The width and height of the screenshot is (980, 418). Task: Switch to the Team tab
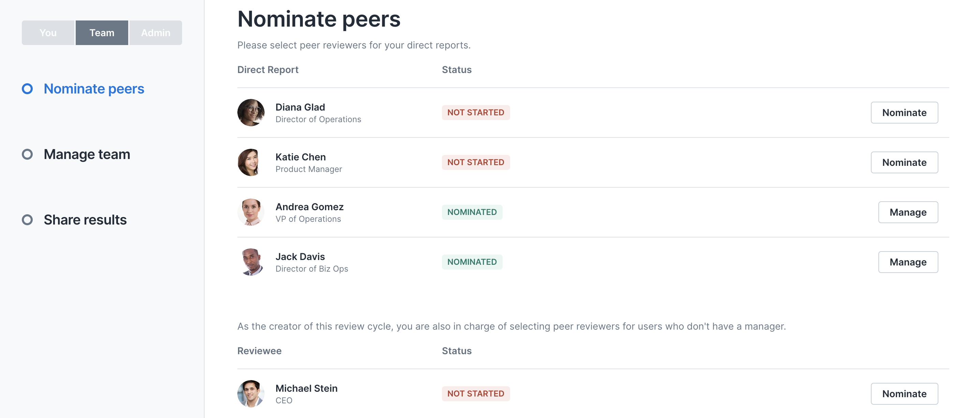(102, 33)
